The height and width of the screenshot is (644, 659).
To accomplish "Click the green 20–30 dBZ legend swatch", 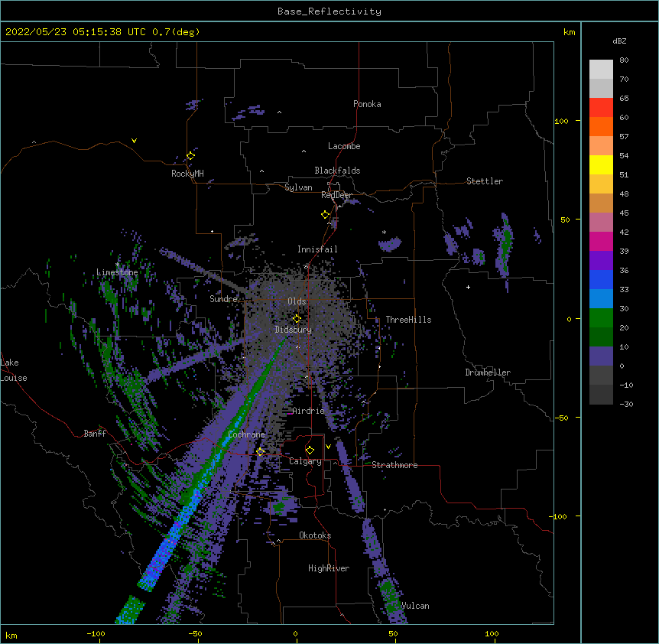I will coord(601,318).
